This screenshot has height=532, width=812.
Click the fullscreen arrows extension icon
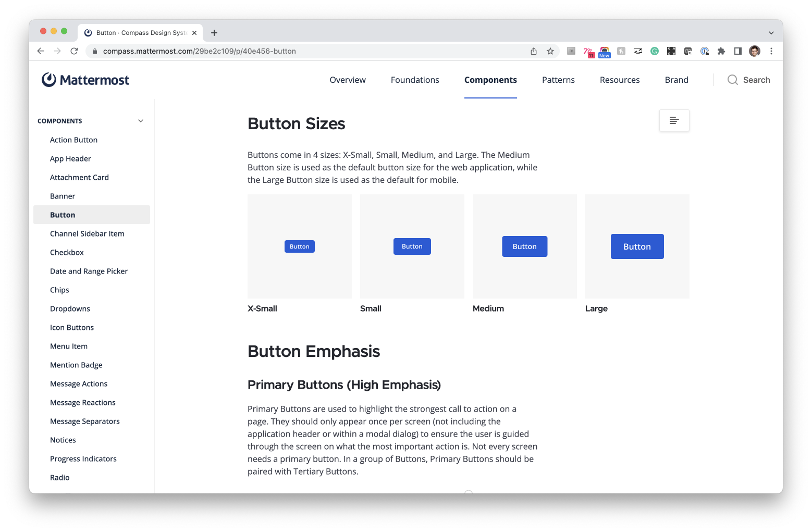click(671, 51)
